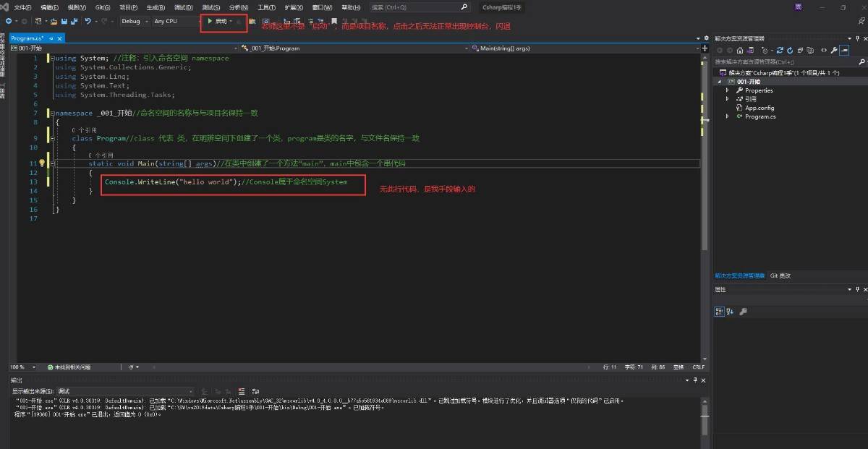Viewport: 868px width, 449px height.
Task: Click the Preview Selected Items icon
Action: pyautogui.click(x=844, y=50)
